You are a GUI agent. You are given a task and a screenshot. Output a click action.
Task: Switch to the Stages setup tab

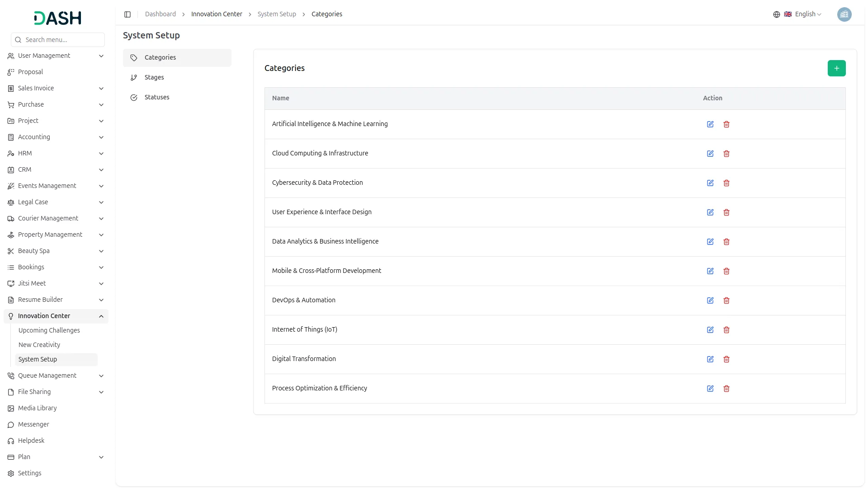154,77
